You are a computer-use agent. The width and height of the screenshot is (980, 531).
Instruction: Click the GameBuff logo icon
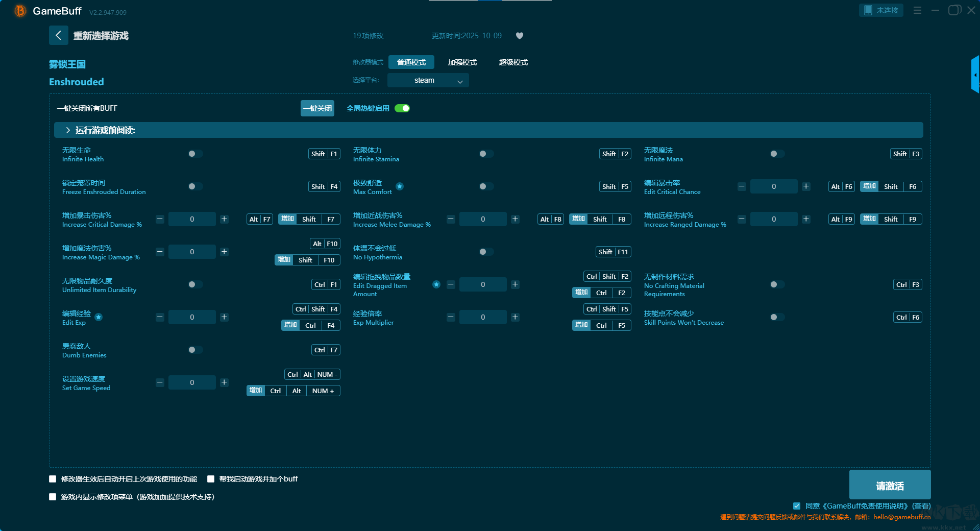(x=20, y=11)
